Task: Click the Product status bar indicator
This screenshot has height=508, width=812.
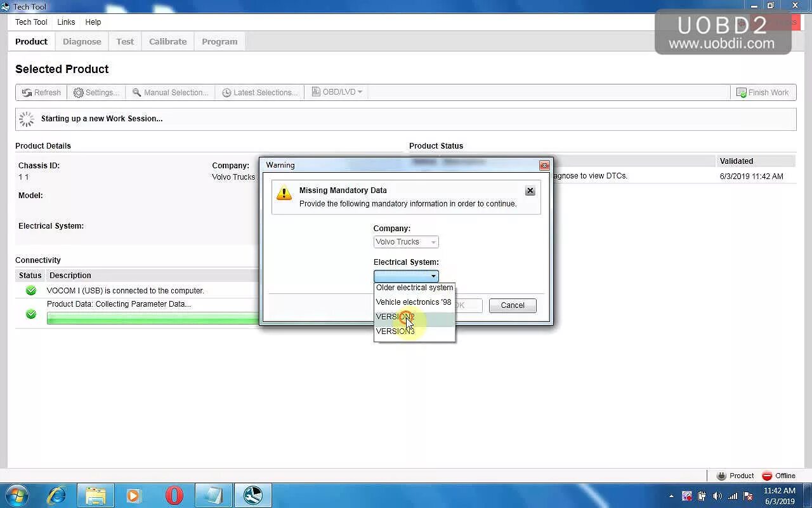Action: [735, 476]
